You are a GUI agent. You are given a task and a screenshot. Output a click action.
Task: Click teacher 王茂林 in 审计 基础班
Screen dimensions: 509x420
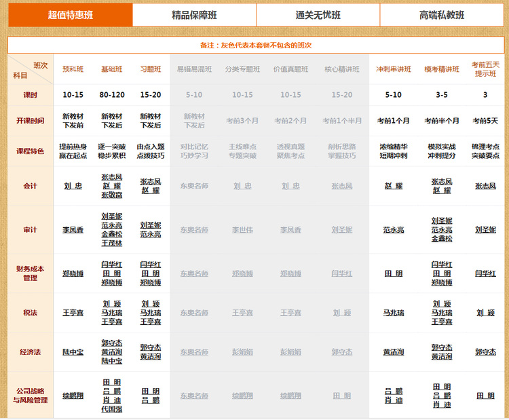[112, 243]
